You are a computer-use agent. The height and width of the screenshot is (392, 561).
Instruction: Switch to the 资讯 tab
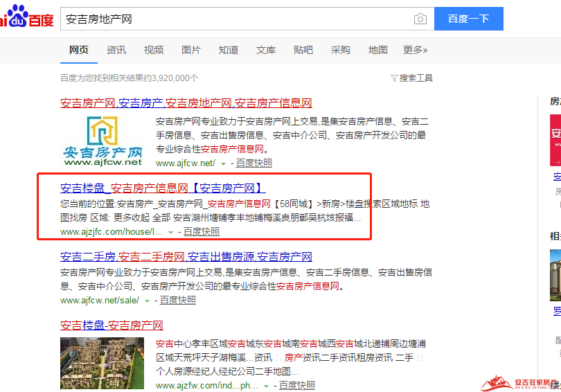coord(116,50)
